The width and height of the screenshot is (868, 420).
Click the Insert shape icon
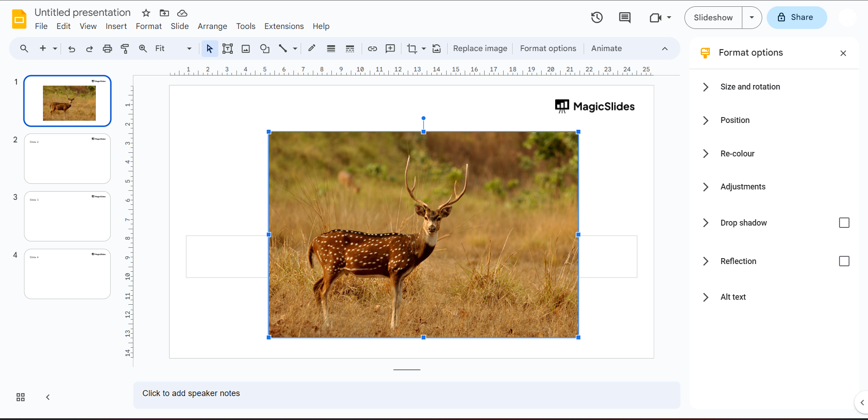tap(264, 49)
